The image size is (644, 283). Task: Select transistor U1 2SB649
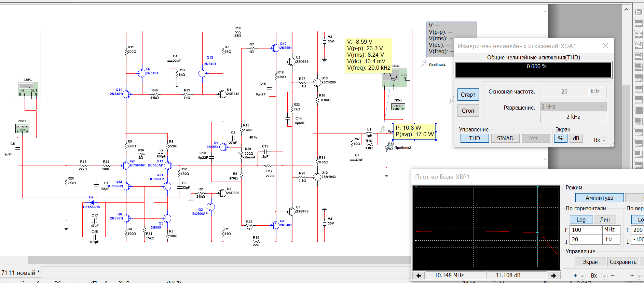pos(222,94)
